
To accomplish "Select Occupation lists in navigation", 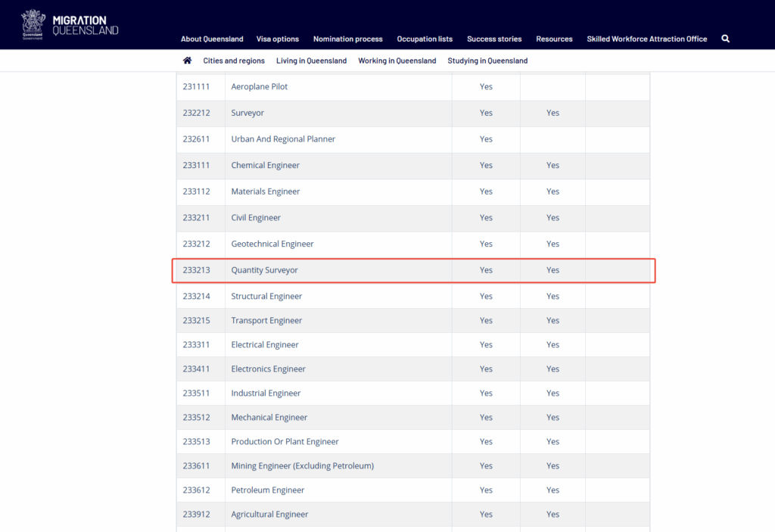I will pyautogui.click(x=425, y=39).
